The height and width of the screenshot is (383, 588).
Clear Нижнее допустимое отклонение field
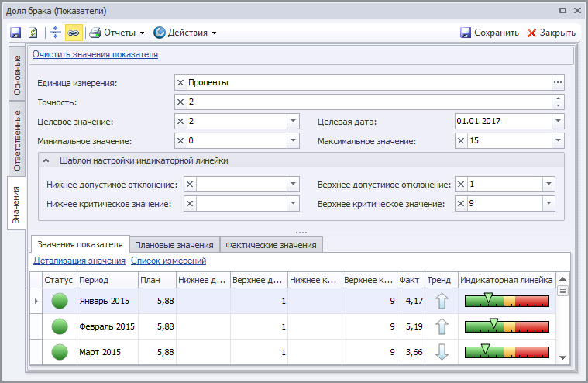coord(190,185)
